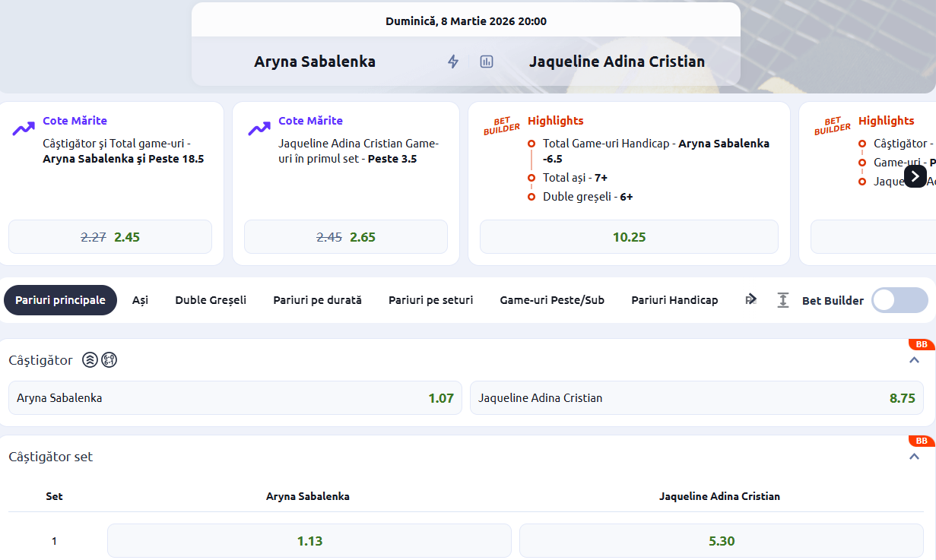Choose set 1 Cristian odds 5.30
Viewport: 936px width, 560px height.
(x=721, y=541)
